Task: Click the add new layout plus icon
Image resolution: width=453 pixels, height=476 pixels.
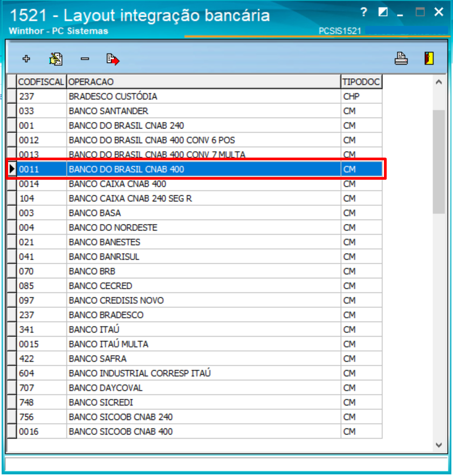Action: [26, 59]
